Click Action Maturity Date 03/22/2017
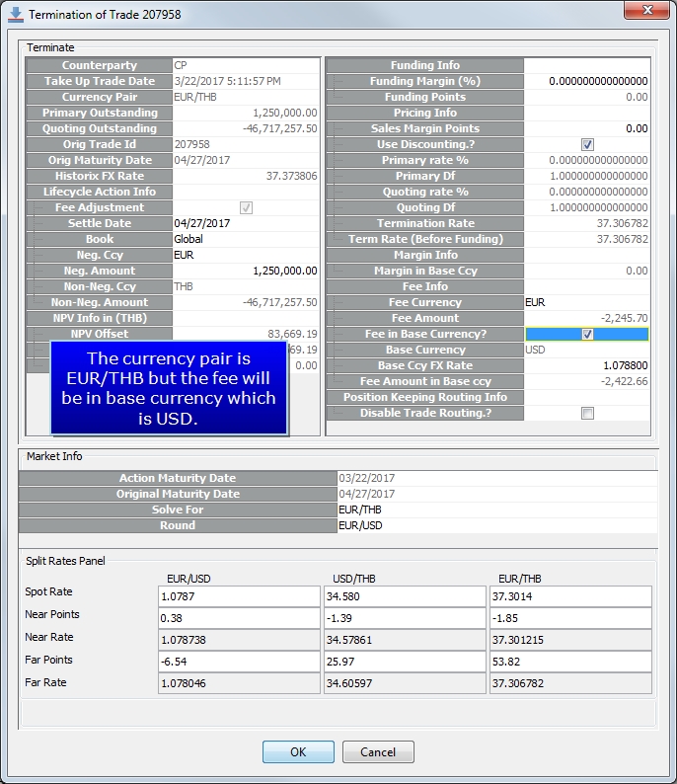This screenshot has height=784, width=677. pos(497,478)
